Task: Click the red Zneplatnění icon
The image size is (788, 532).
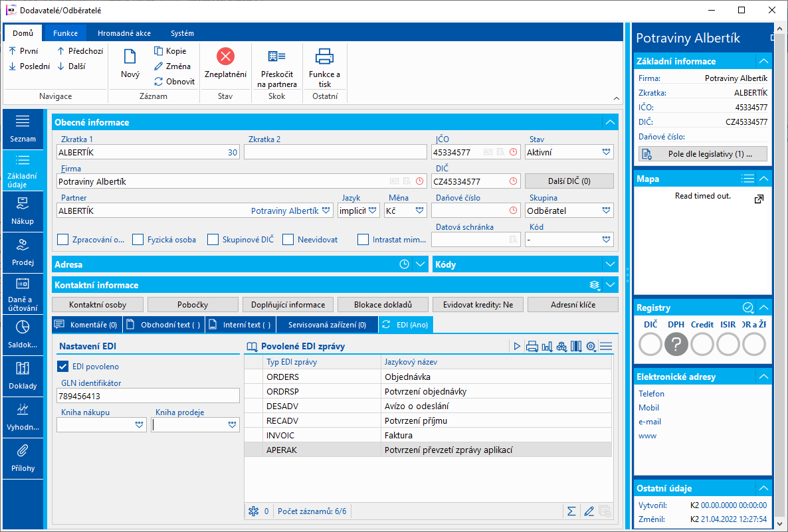Action: pyautogui.click(x=225, y=57)
